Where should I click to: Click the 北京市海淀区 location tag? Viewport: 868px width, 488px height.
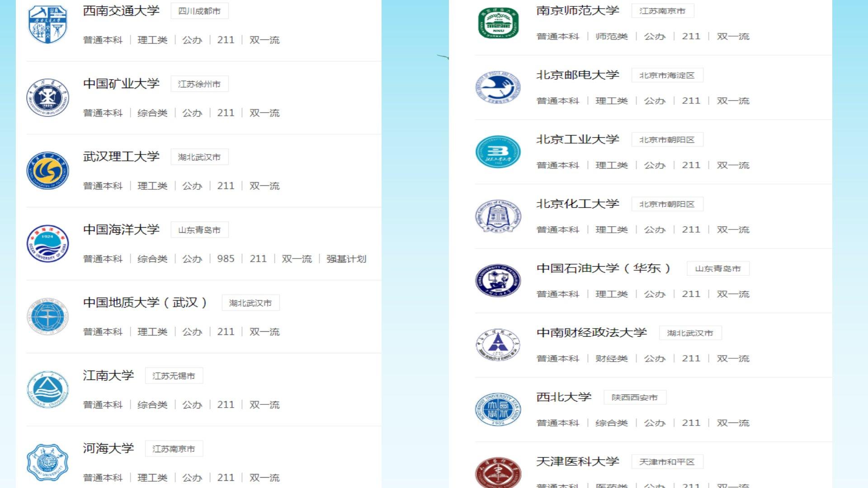pyautogui.click(x=667, y=75)
